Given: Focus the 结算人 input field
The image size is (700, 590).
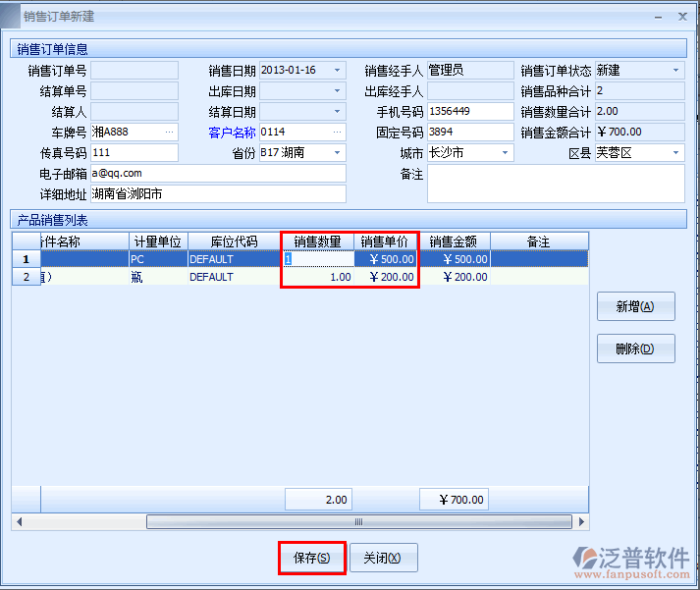Looking at the screenshot, I should pyautogui.click(x=135, y=112).
